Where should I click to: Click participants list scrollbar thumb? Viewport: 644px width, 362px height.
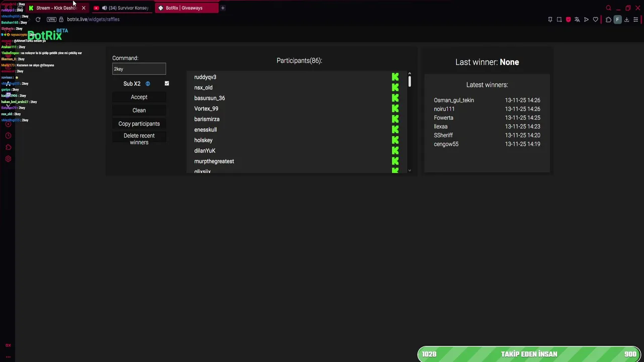(x=410, y=81)
